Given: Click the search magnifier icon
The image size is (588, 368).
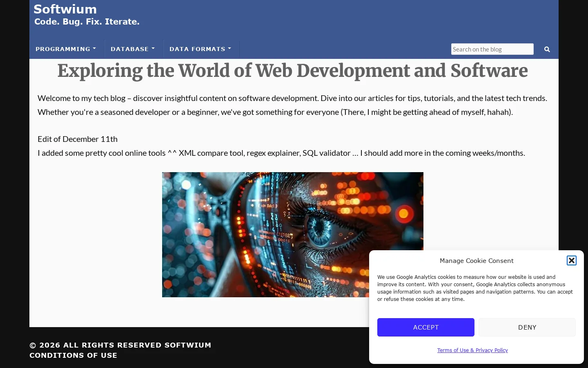Looking at the screenshot, I should point(547,49).
